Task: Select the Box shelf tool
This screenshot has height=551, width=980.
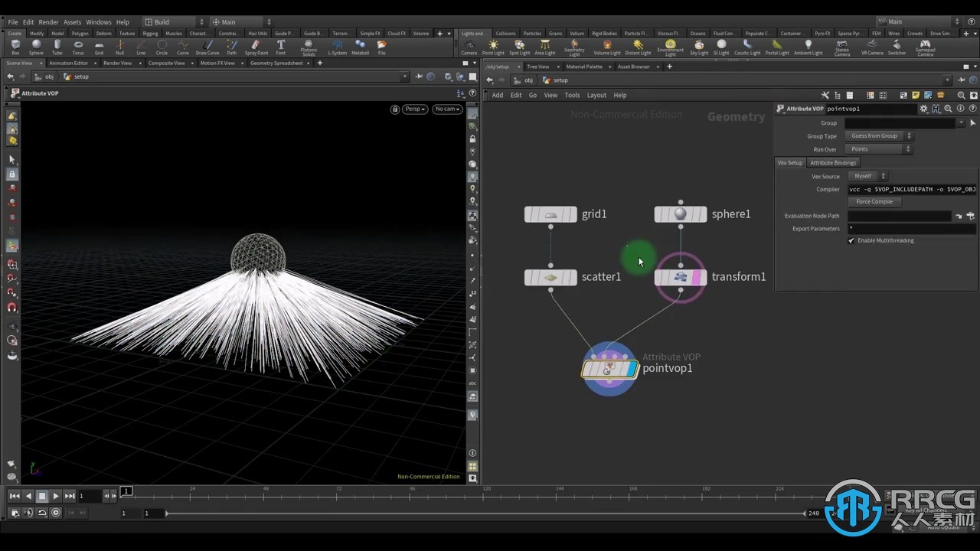Action: (x=15, y=47)
